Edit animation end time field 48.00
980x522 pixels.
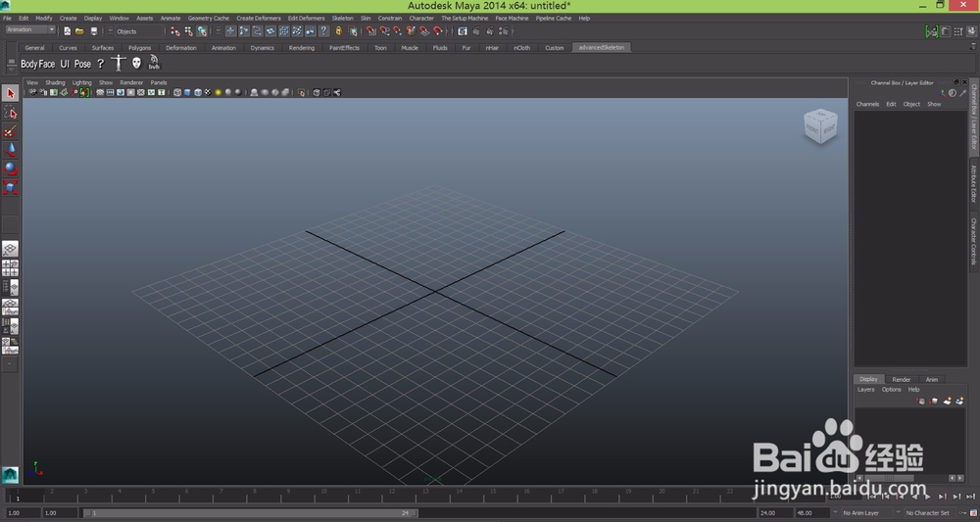point(811,513)
